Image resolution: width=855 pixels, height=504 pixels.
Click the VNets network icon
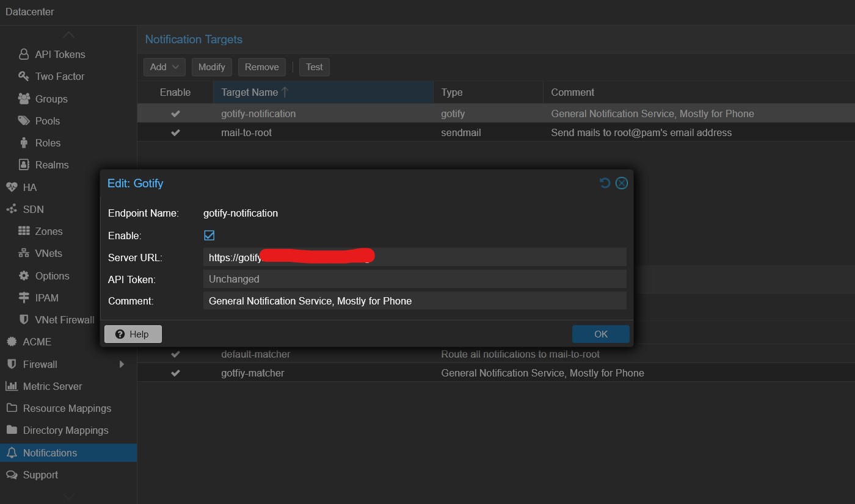point(24,253)
